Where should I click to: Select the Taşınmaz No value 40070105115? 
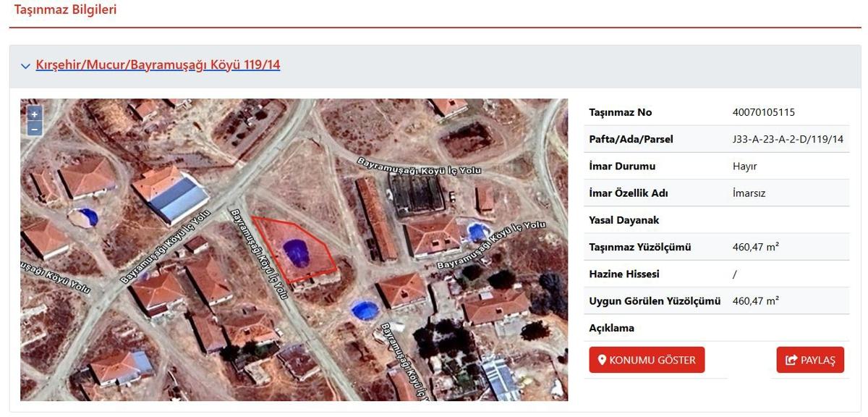pos(763,112)
